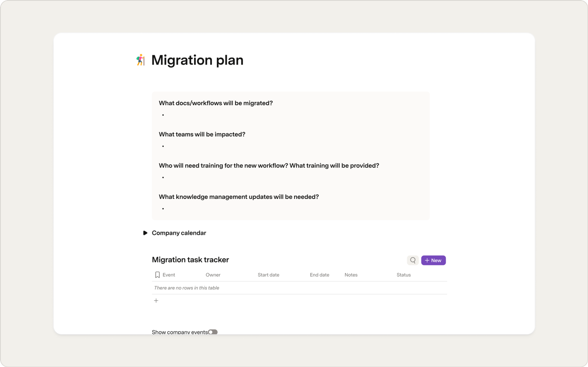Click the hiker emoji page icon
The height and width of the screenshot is (367, 588).
[x=141, y=60]
